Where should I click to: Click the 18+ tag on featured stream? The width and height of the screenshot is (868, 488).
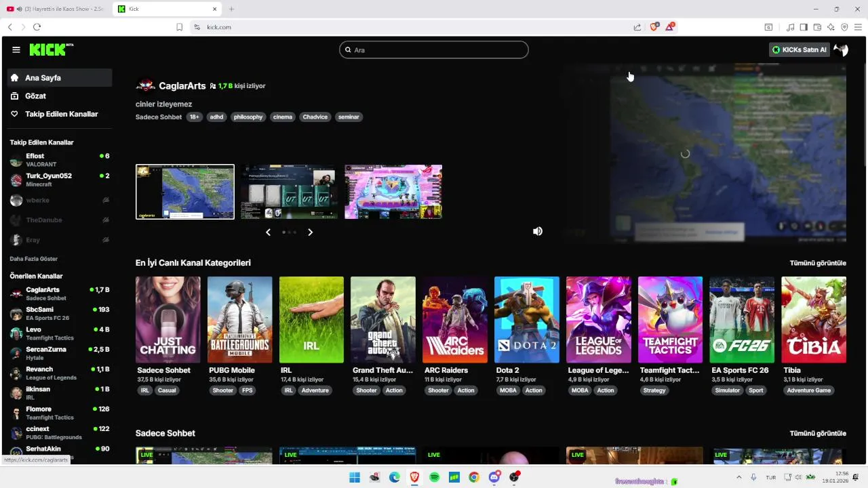point(195,117)
